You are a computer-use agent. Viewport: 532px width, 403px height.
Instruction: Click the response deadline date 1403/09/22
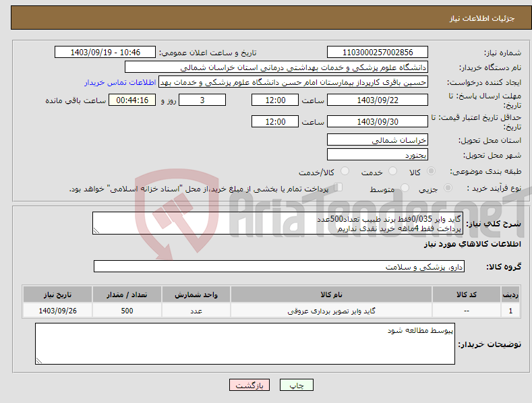click(378, 100)
